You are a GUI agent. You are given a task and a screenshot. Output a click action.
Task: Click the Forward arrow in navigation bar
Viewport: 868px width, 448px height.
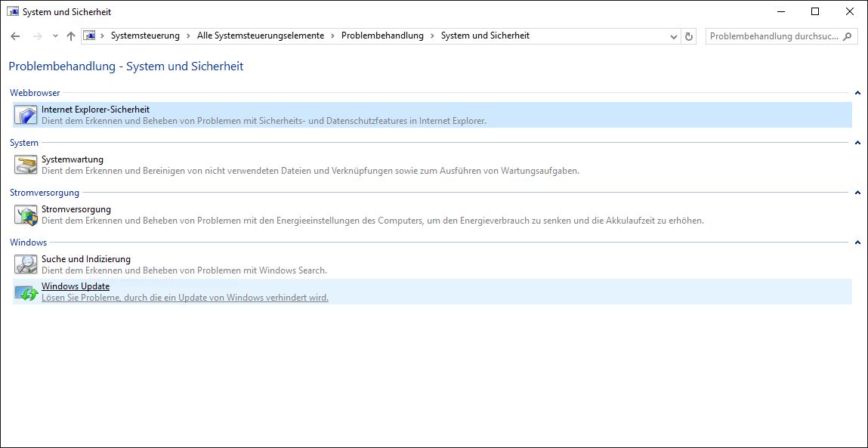tap(38, 36)
